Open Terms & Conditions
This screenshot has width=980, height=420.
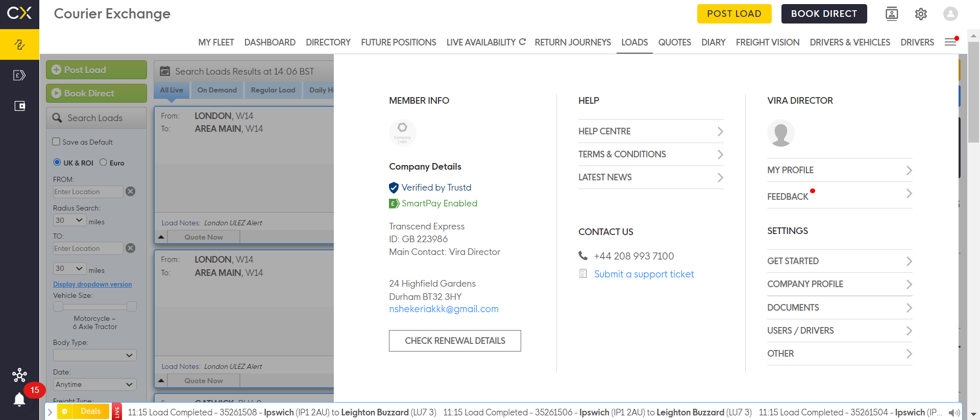[651, 154]
